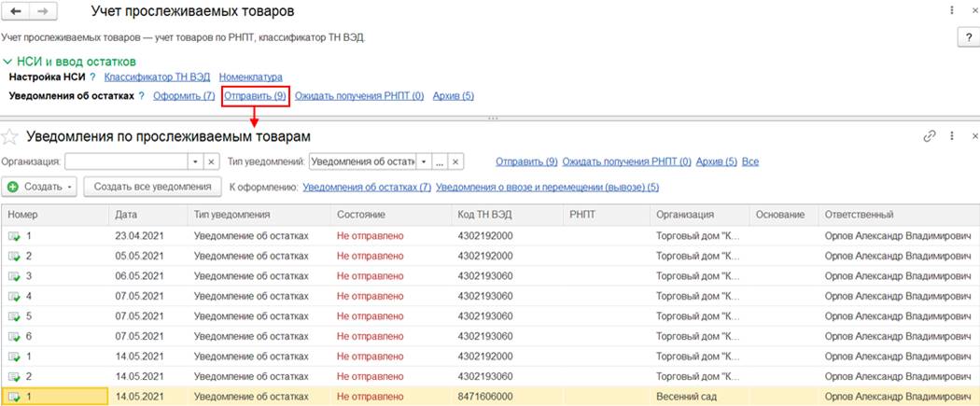Open the three-dot more actions menu
Viewport: 980px width, 406px height.
[x=953, y=136]
